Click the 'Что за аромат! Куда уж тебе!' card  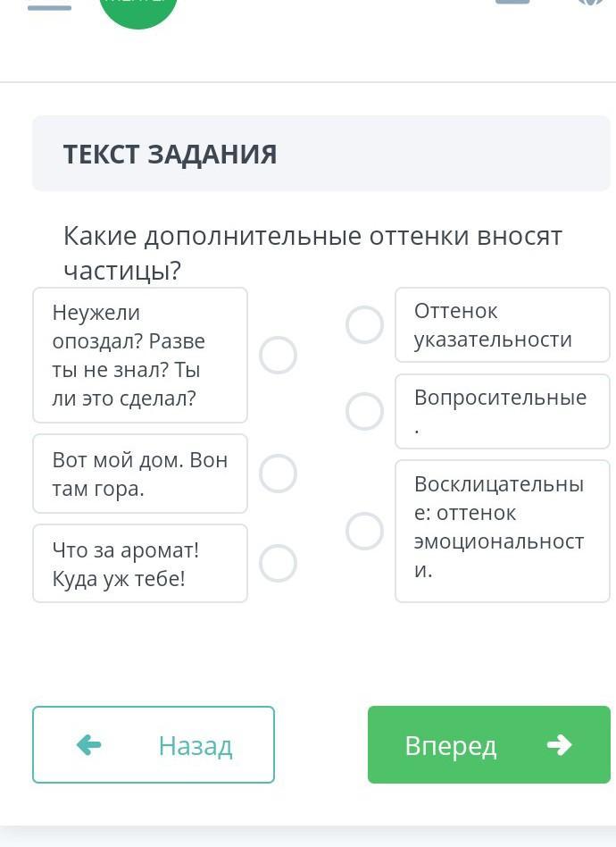140,563
